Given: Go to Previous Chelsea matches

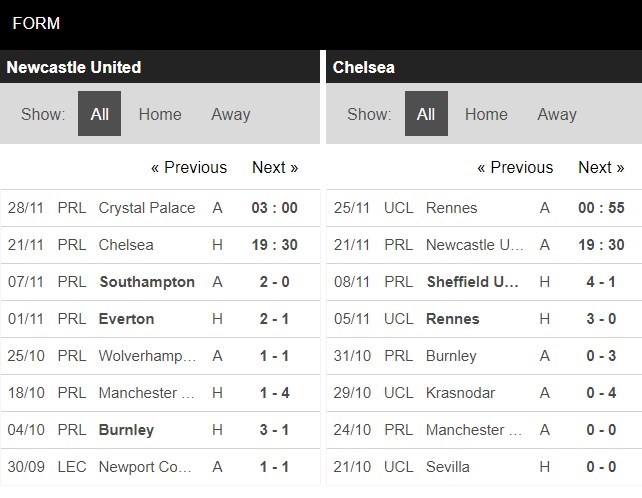Looking at the screenshot, I should (x=515, y=167).
